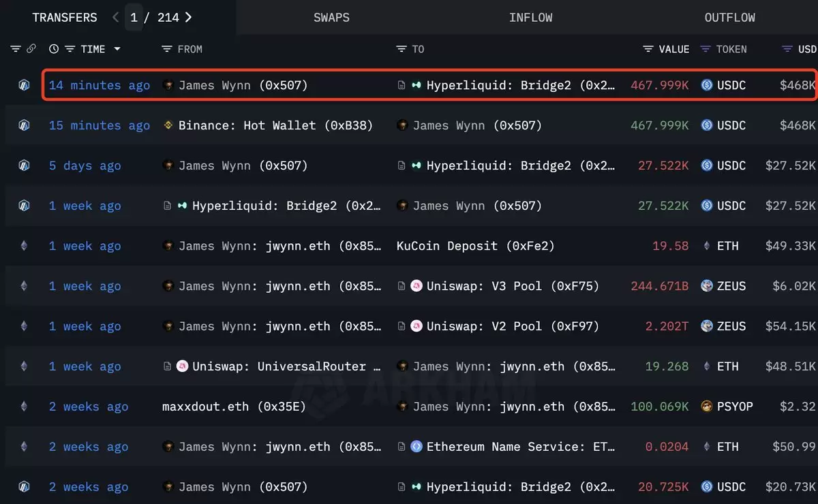This screenshot has height=504, width=818.
Task: Open Uniswap: V2 Pool (0xF97) link
Action: pyautogui.click(x=513, y=326)
